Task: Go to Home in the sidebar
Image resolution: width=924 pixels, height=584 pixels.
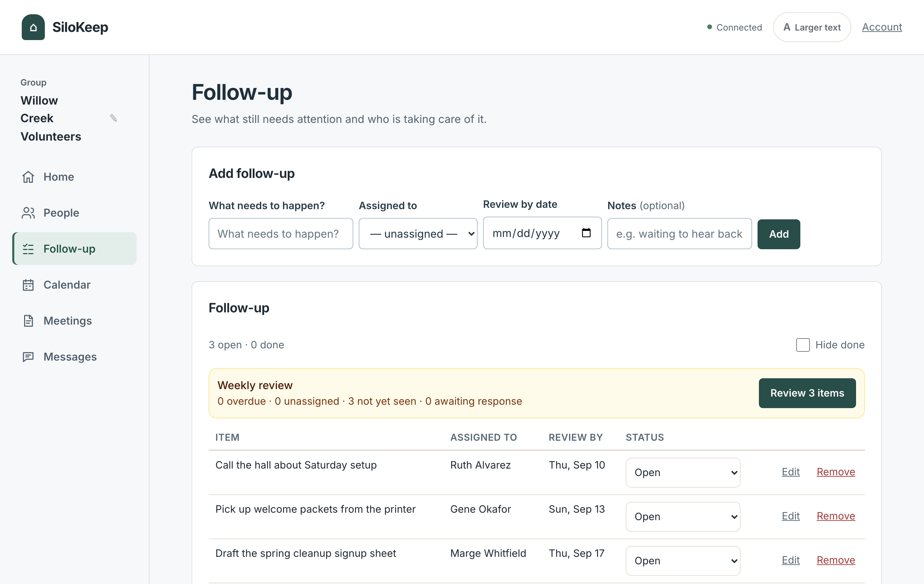Action: coord(74,177)
